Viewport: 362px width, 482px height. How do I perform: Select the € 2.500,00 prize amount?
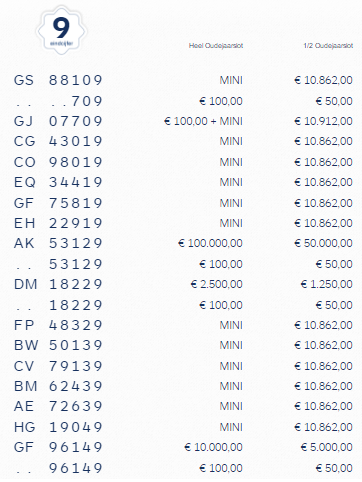[217, 284]
